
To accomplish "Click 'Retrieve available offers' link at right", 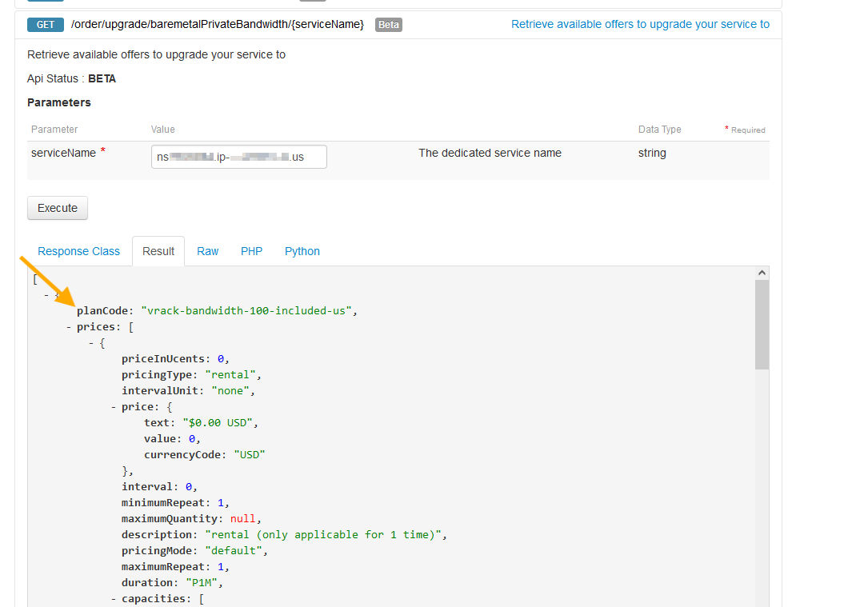I will coord(640,24).
